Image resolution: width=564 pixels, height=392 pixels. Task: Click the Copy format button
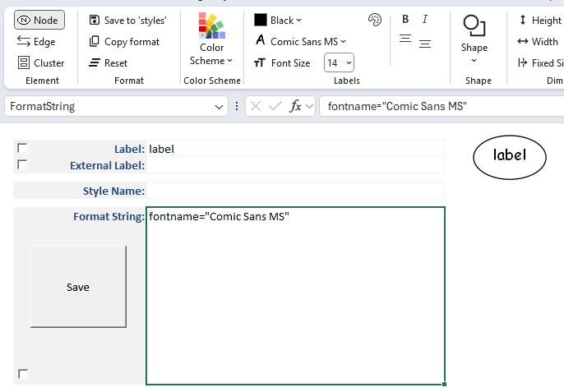124,41
